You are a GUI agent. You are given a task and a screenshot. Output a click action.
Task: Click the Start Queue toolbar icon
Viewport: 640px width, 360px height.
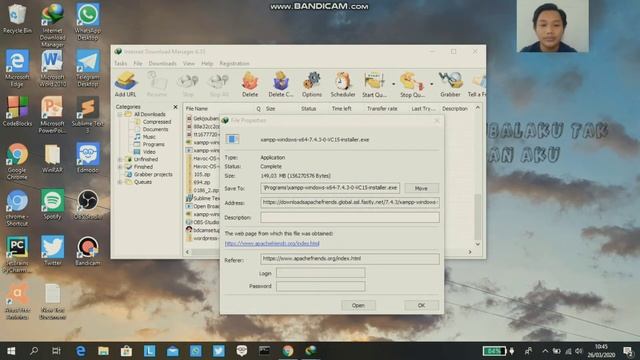[374, 84]
